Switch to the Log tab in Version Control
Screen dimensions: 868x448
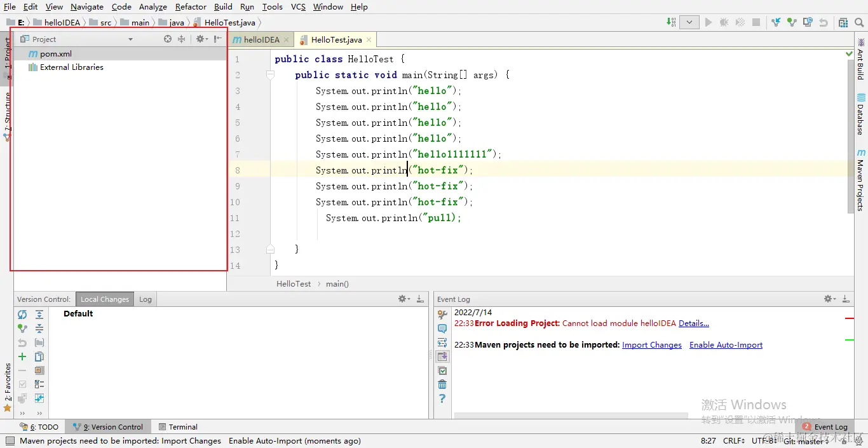click(146, 299)
